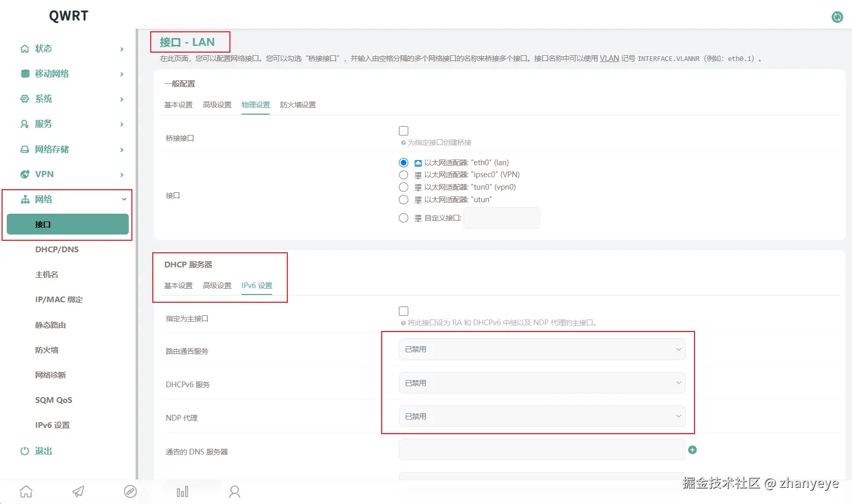Click the eth0 ethernet adapter icon
Screen dimensions: 852x504
(418, 163)
